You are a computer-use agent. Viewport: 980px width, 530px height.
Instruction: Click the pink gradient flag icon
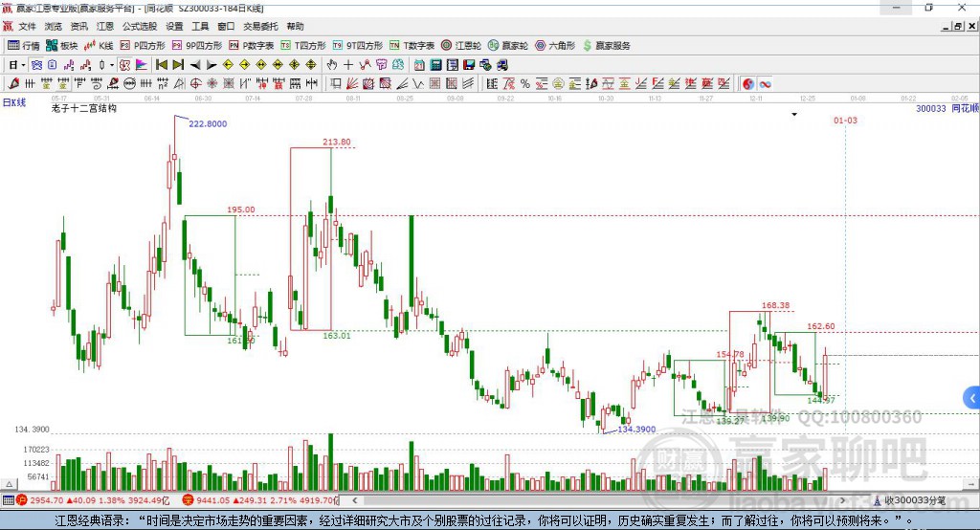click(142, 65)
